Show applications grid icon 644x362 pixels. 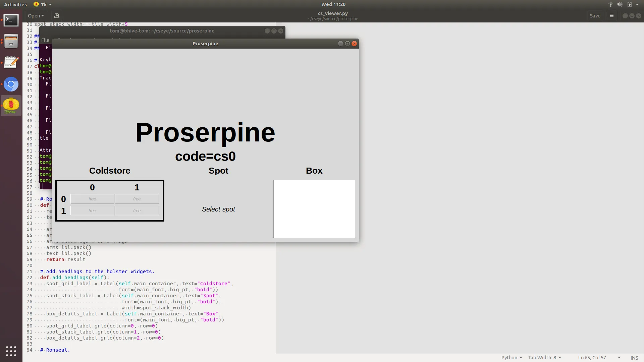click(11, 351)
